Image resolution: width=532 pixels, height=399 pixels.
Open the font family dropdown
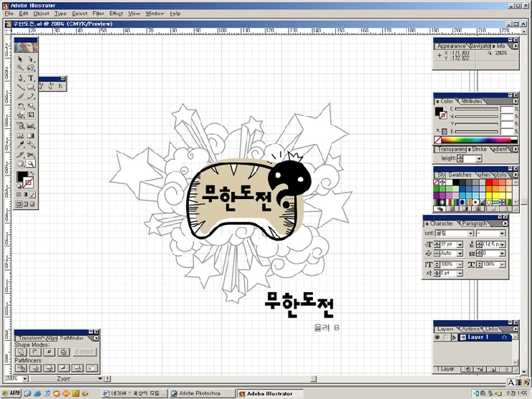pyautogui.click(x=470, y=234)
